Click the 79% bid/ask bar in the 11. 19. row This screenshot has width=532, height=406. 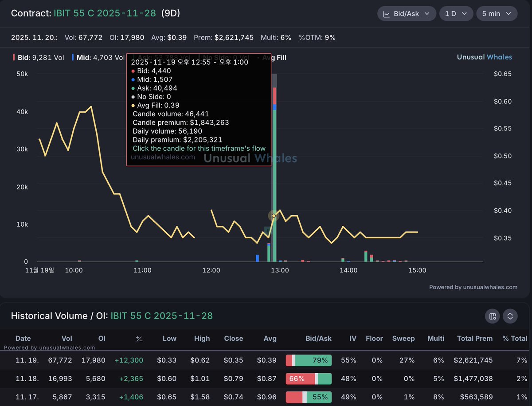click(x=309, y=360)
